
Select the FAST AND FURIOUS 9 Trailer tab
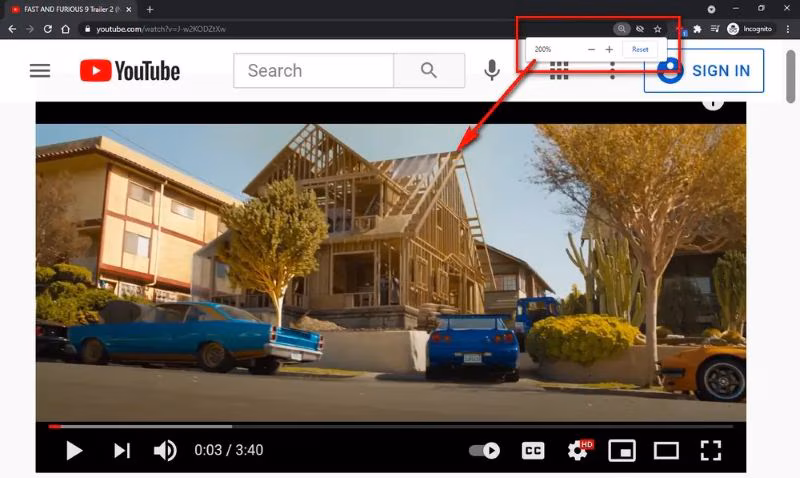70,9
